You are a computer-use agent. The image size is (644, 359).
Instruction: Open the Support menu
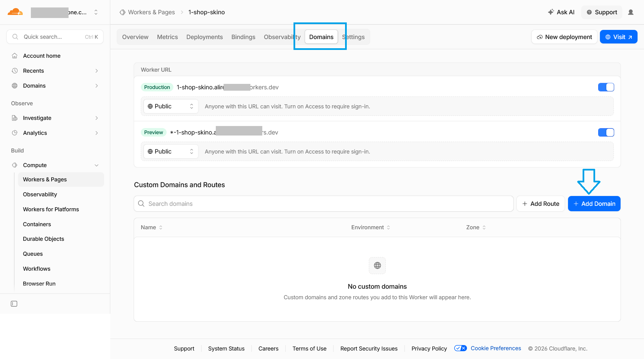(x=602, y=12)
